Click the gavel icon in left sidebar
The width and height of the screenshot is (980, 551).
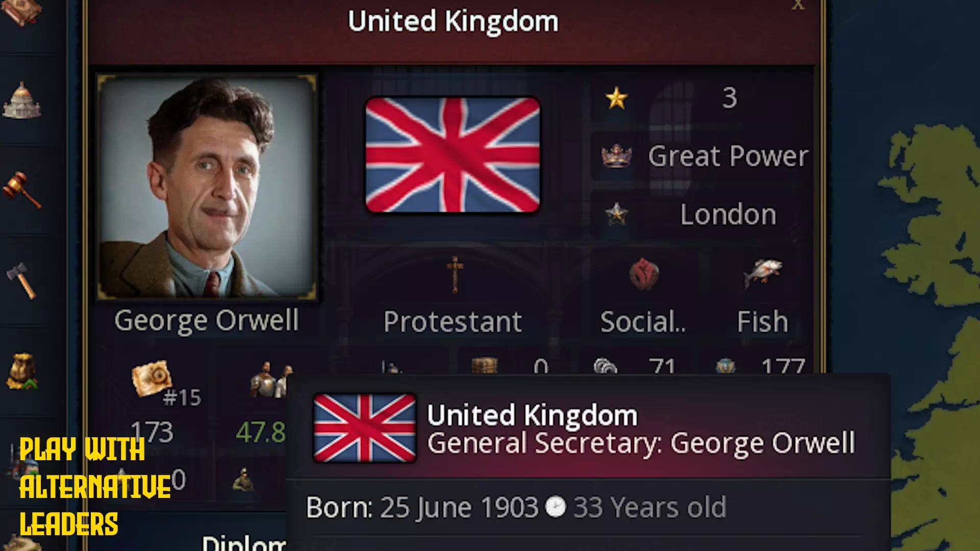coord(21,190)
